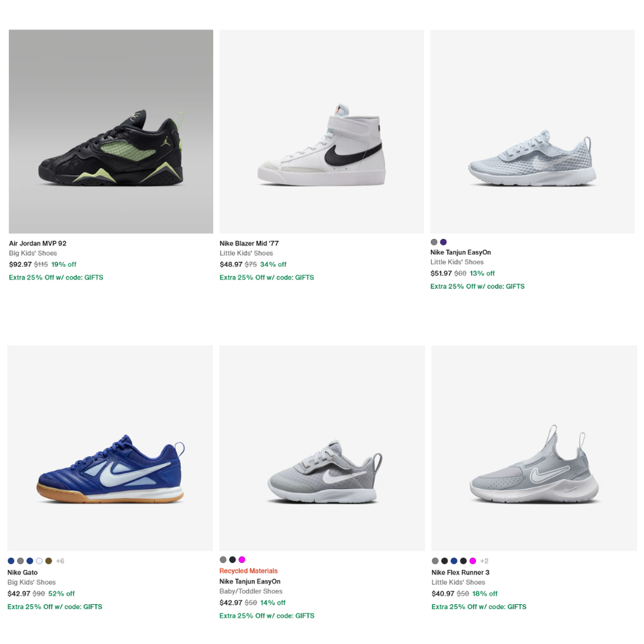This screenshot has height=644, width=644.
Task: Open the Nike Gato product name link
Action: 23,573
